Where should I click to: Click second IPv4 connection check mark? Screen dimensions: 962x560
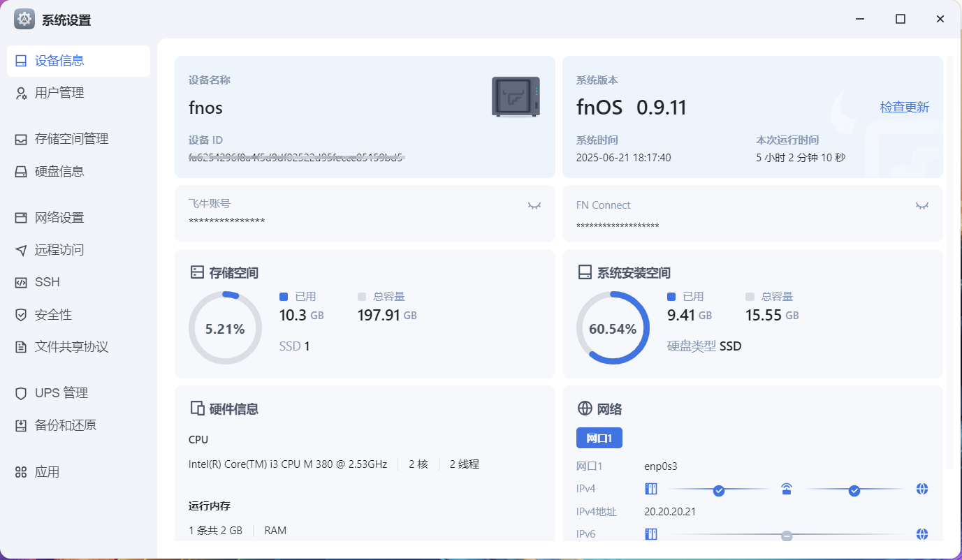pyautogui.click(x=854, y=491)
